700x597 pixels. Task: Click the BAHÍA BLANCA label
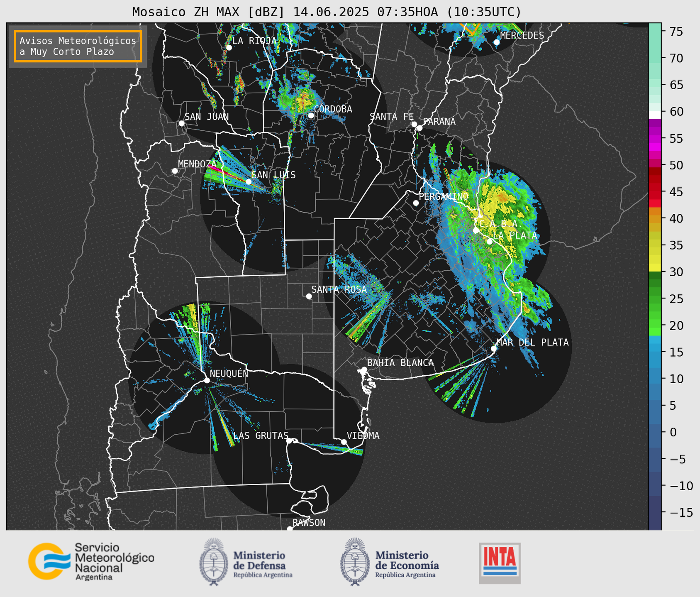click(400, 363)
